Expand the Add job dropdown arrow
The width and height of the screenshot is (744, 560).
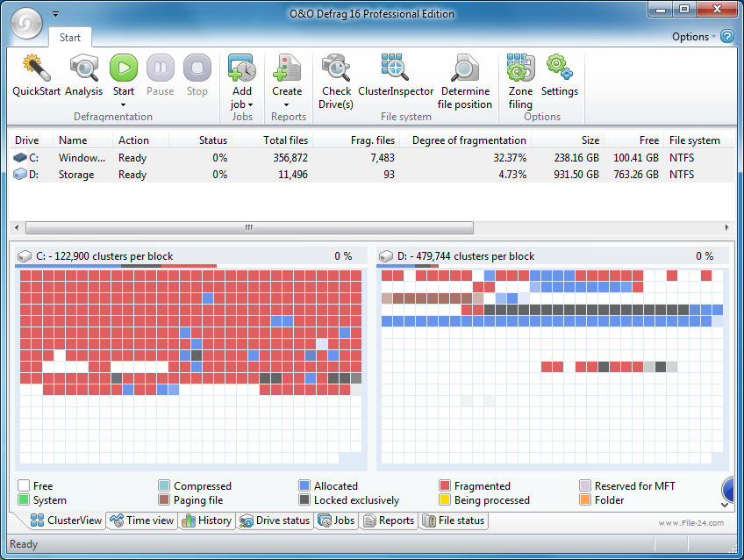coord(251,104)
